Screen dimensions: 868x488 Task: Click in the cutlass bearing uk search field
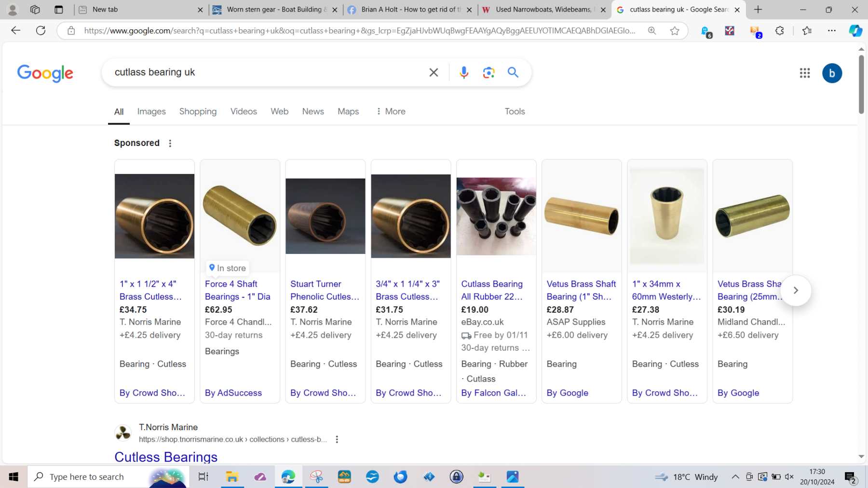265,73
